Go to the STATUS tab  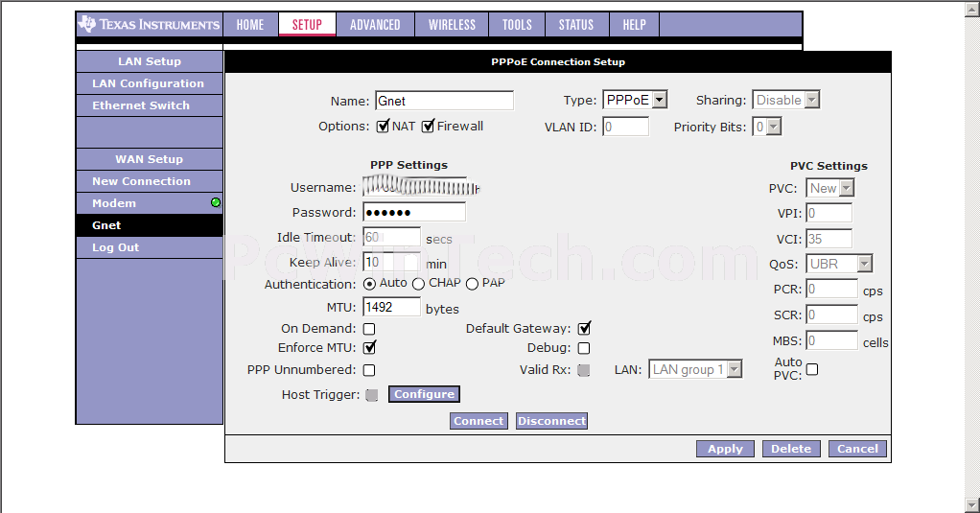pos(576,25)
